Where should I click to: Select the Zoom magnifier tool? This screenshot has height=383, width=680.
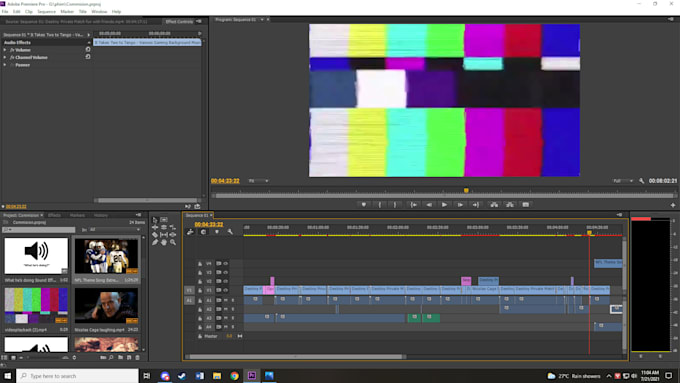point(173,242)
